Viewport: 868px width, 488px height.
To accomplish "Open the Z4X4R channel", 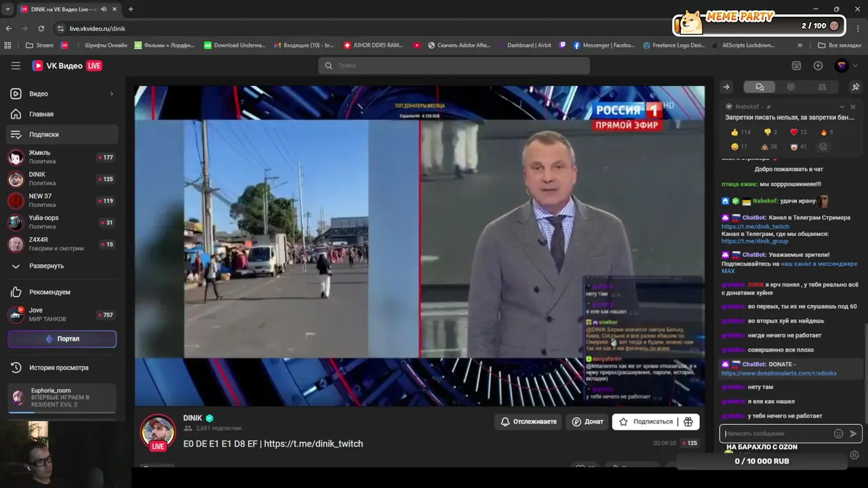I will pyautogui.click(x=62, y=244).
